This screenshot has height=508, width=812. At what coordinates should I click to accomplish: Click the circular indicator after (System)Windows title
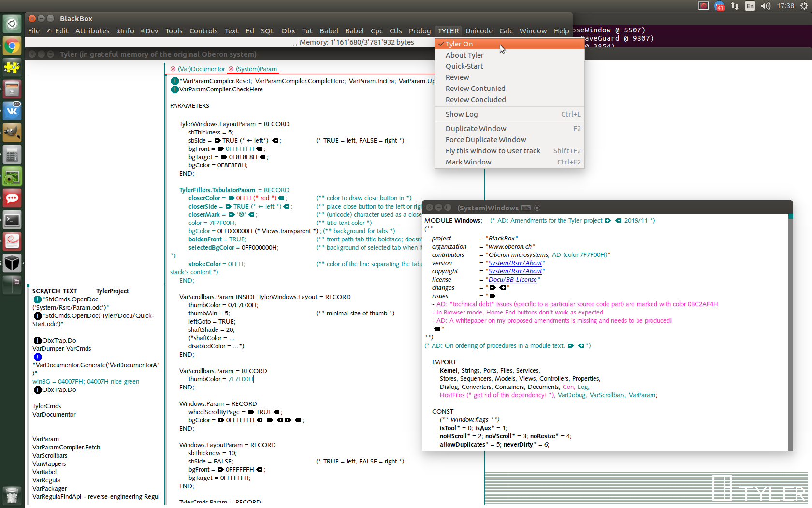click(537, 208)
